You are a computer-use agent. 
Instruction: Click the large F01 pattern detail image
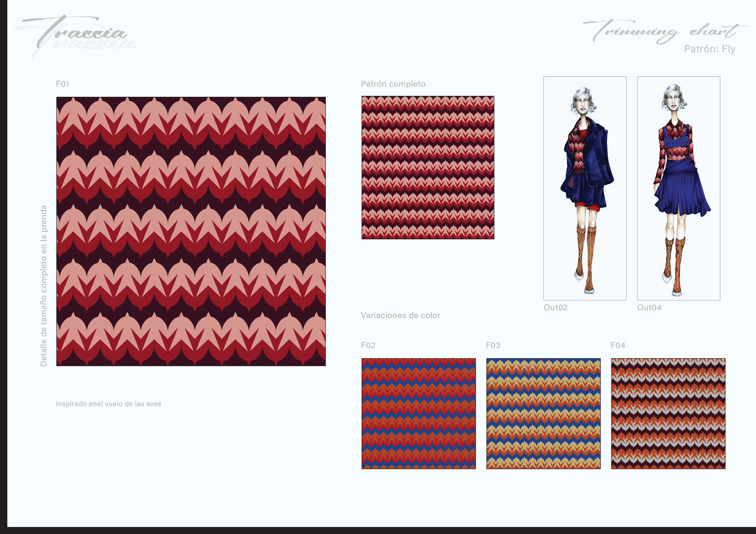pos(191,231)
